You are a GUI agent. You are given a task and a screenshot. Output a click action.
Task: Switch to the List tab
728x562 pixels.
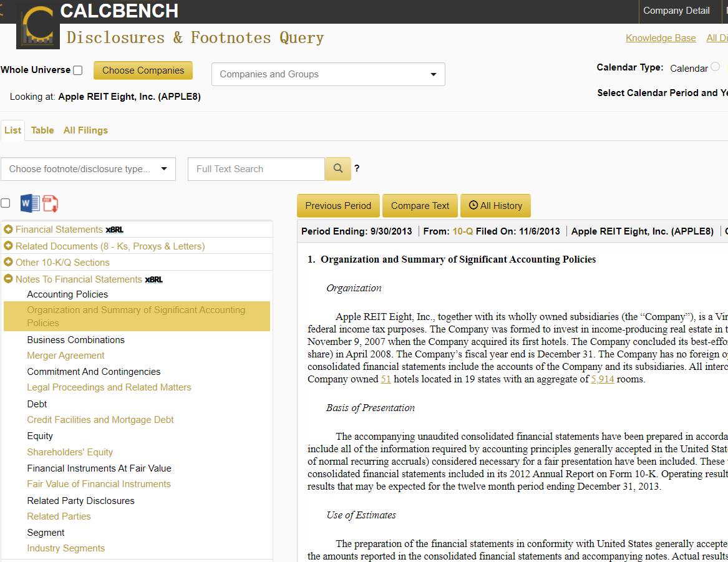click(12, 130)
